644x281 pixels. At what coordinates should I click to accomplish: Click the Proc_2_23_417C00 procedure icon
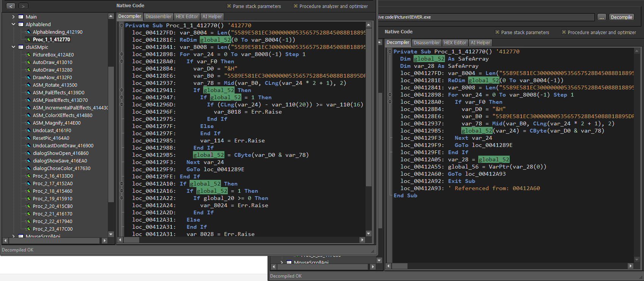pyautogui.click(x=28, y=229)
